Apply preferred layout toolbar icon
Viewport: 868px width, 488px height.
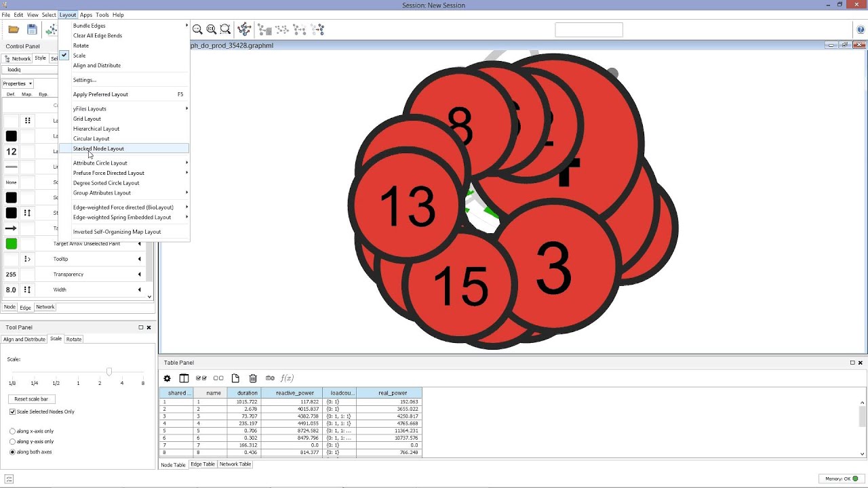[x=245, y=29]
